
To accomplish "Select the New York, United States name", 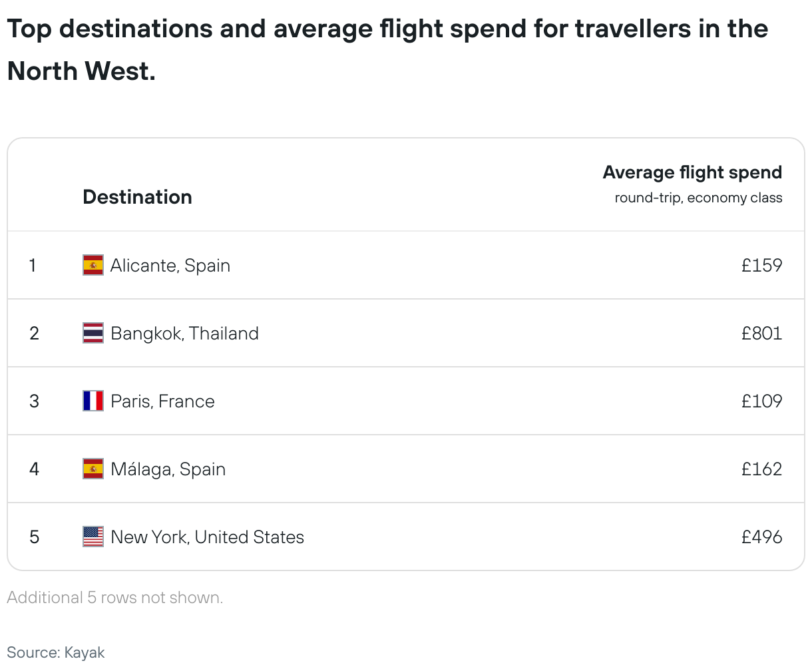I will click(x=207, y=537).
